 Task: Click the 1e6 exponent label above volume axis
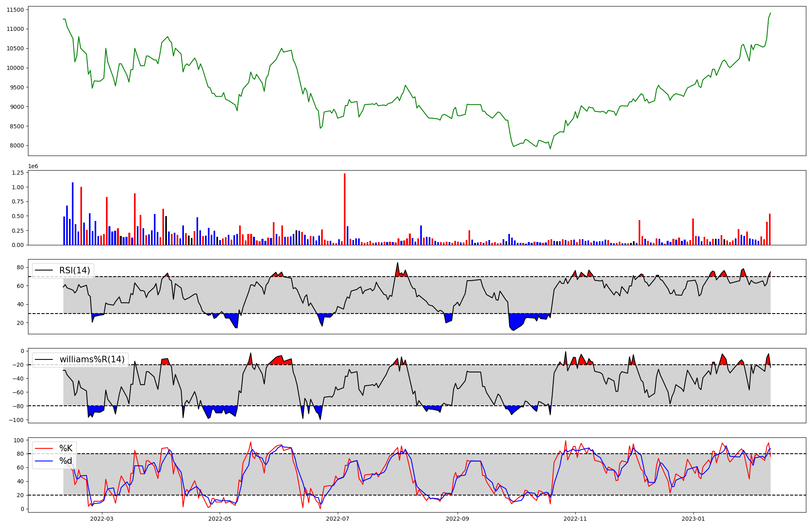33,167
